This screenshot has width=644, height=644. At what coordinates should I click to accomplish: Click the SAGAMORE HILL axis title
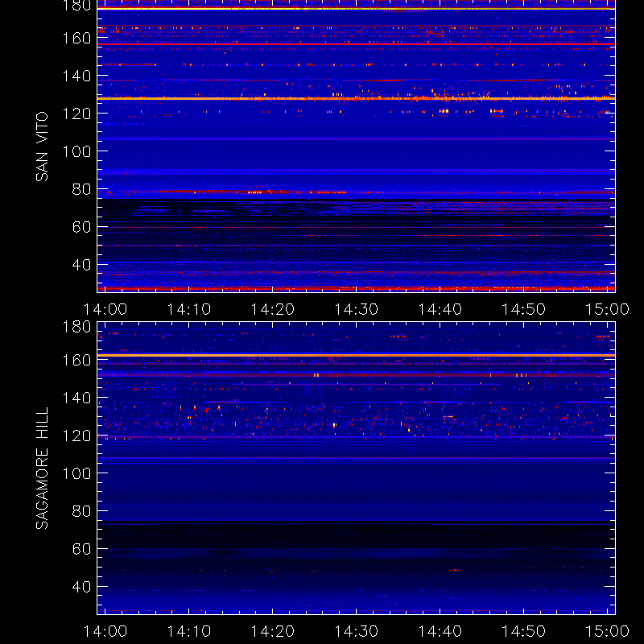[42, 469]
